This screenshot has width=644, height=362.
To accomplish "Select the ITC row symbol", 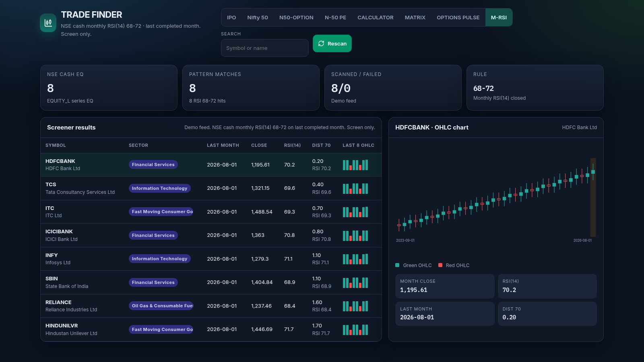I will coord(50,208).
